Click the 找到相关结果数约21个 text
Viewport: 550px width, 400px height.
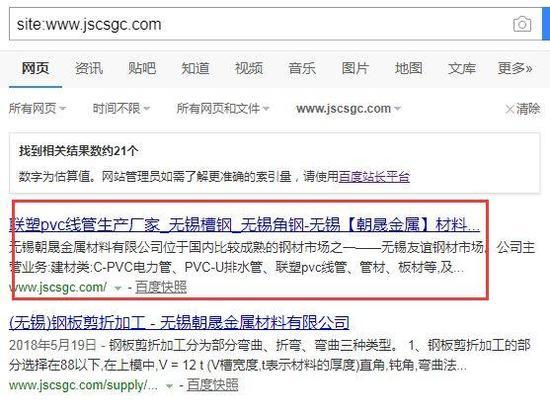pyautogui.click(x=79, y=151)
